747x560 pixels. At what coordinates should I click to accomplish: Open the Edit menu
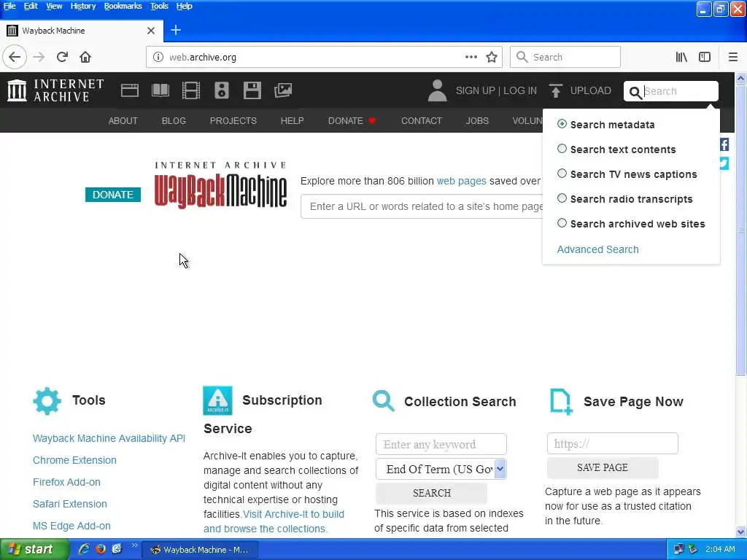tap(31, 6)
